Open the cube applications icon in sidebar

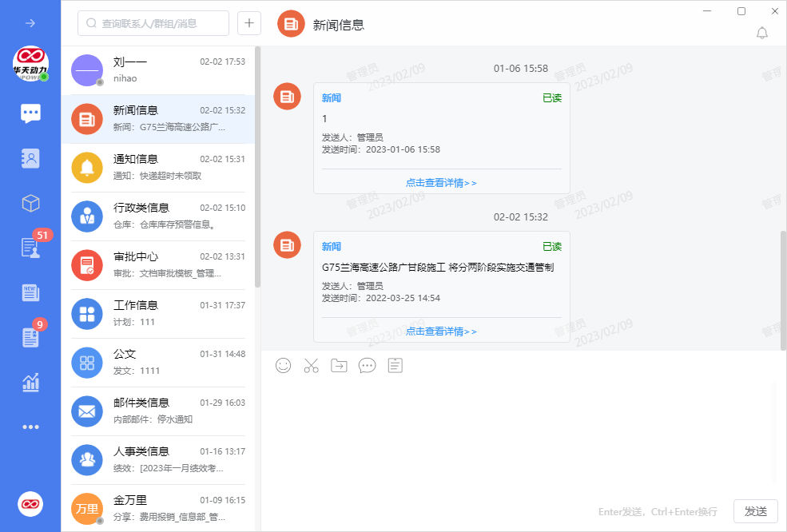pos(30,204)
